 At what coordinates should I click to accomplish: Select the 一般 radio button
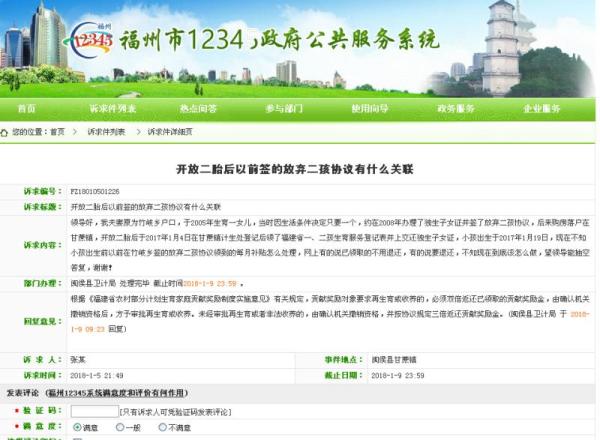(121, 427)
